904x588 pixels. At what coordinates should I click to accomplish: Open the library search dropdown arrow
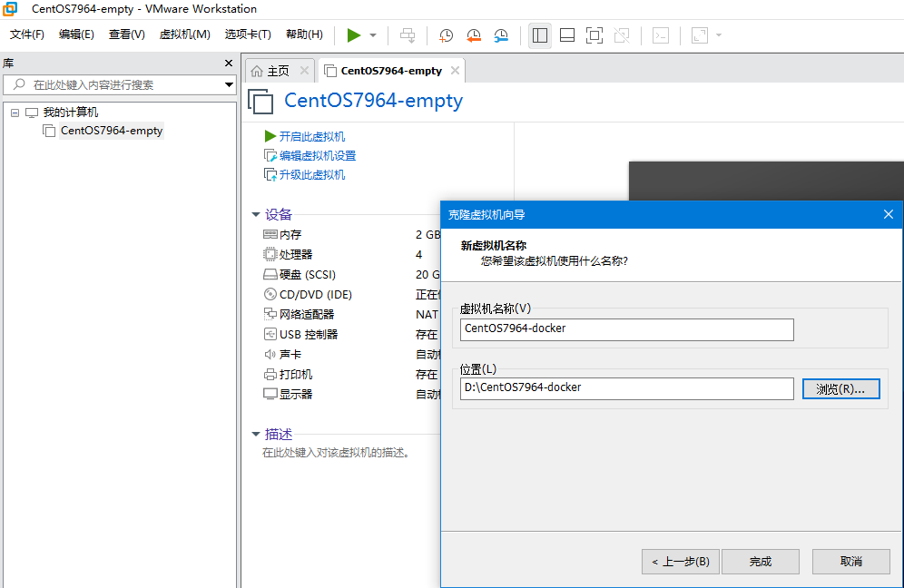click(x=229, y=84)
